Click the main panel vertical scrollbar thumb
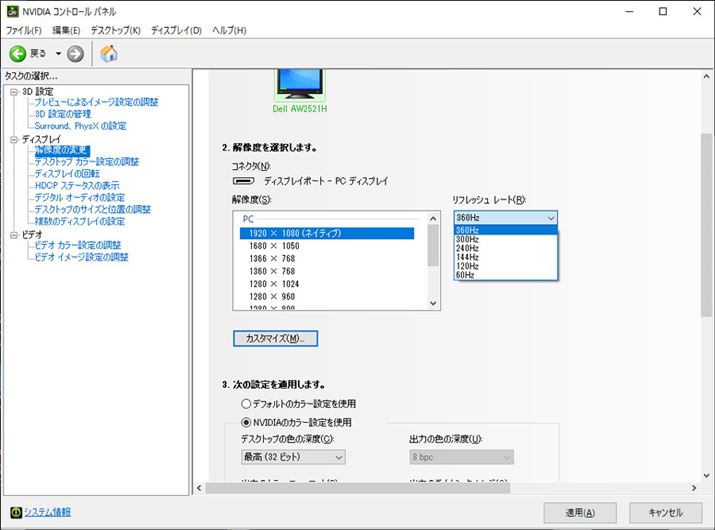This screenshot has height=530, width=715. click(x=706, y=224)
